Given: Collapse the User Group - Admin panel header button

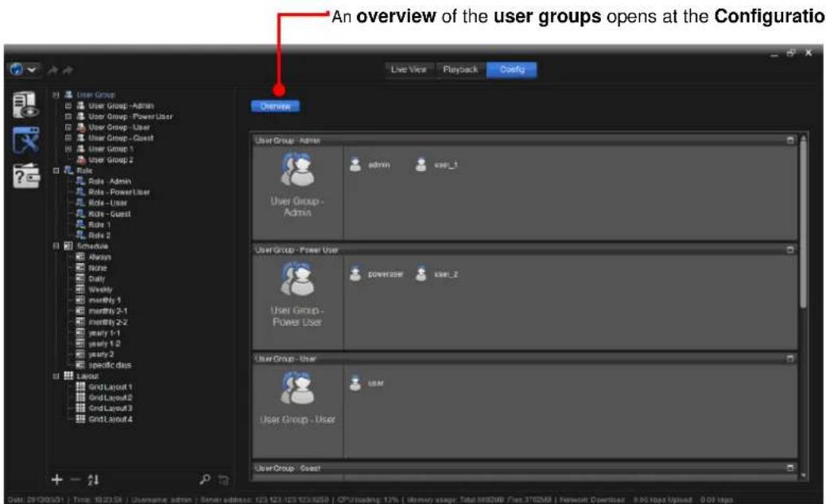Looking at the screenshot, I should click(x=790, y=140).
